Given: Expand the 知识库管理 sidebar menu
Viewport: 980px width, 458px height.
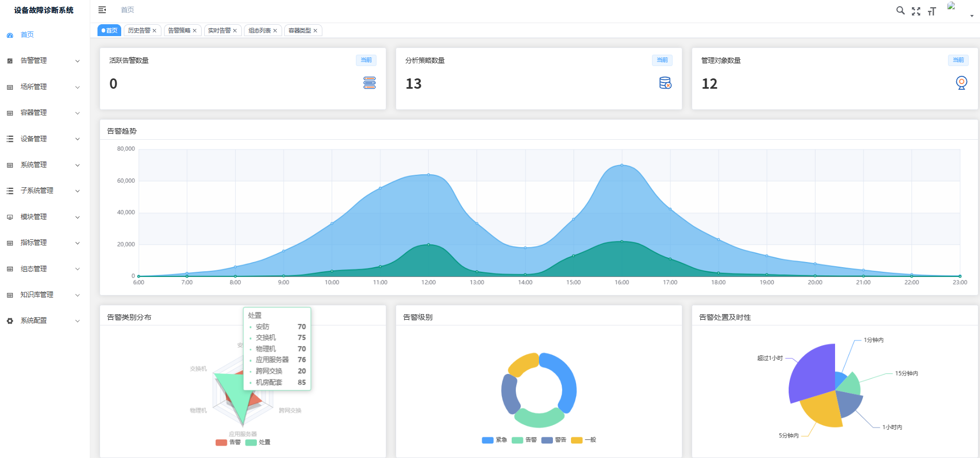Looking at the screenshot, I should point(44,295).
